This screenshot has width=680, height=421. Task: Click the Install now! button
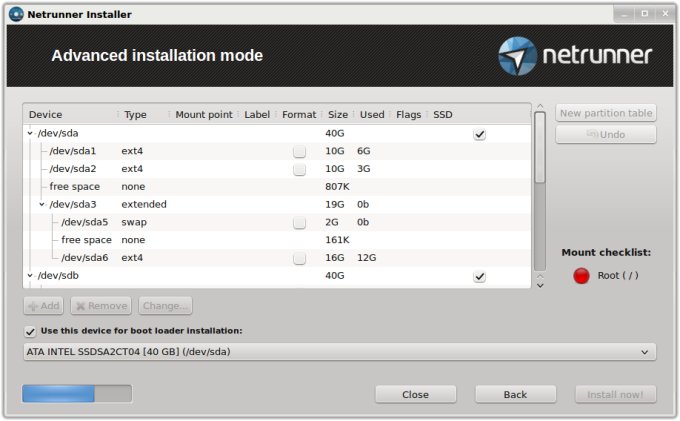[615, 395]
